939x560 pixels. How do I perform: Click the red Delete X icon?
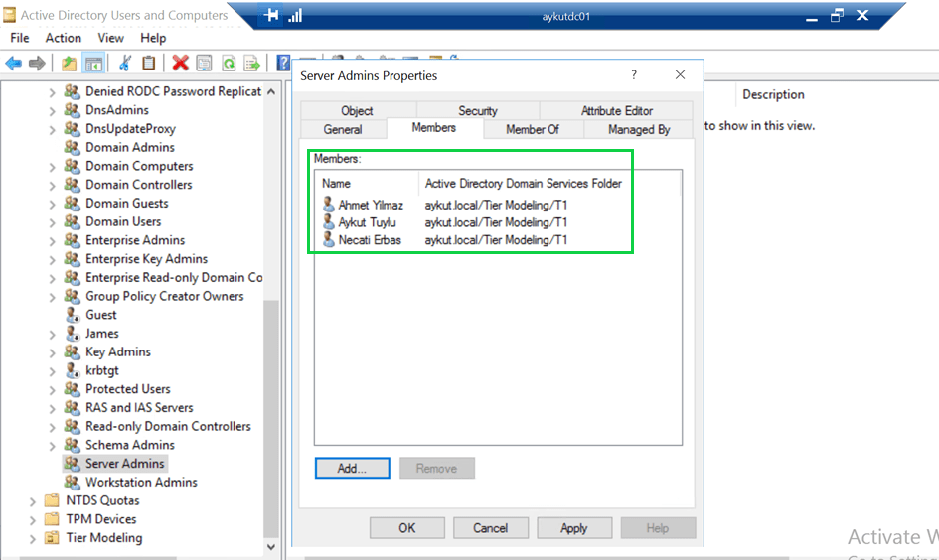[x=180, y=64]
